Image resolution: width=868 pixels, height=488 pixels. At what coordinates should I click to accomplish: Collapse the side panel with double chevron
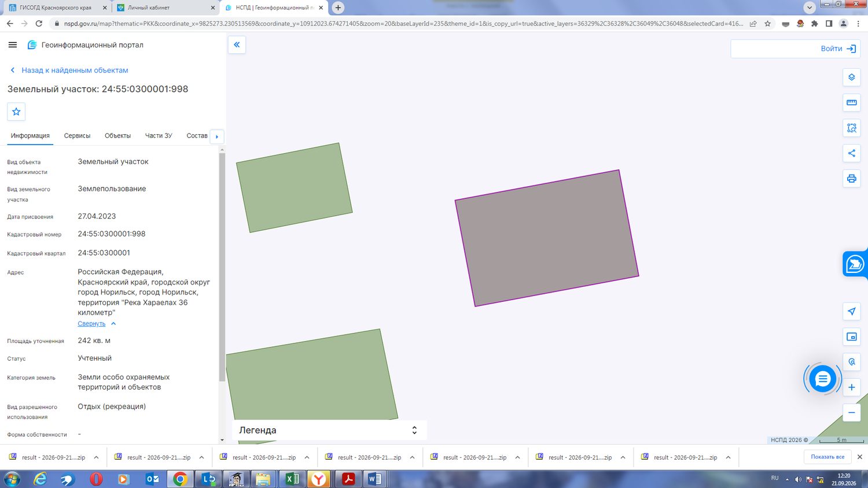[237, 45]
